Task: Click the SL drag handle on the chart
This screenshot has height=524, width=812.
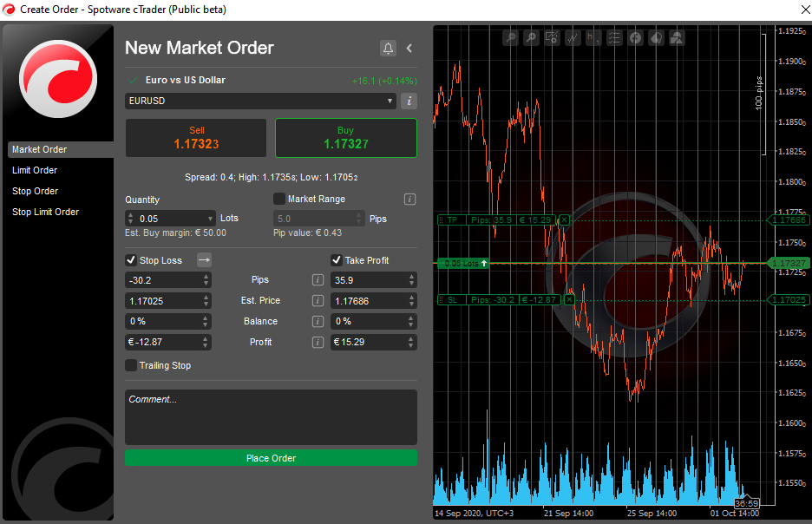Action: [x=442, y=300]
